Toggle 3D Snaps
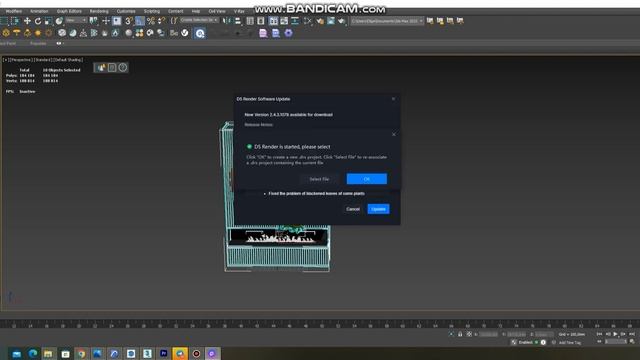640x360 pixels. [129, 21]
